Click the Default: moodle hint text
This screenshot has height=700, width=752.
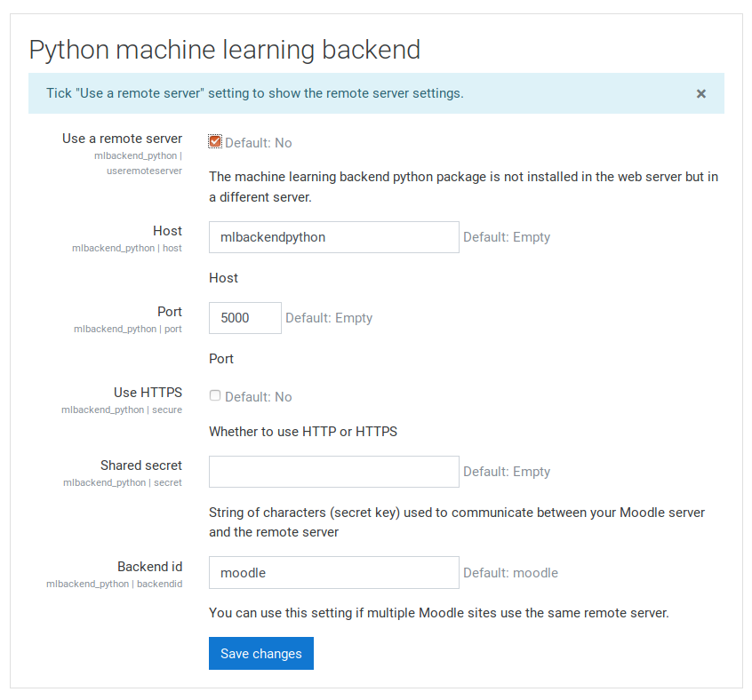[510, 573]
